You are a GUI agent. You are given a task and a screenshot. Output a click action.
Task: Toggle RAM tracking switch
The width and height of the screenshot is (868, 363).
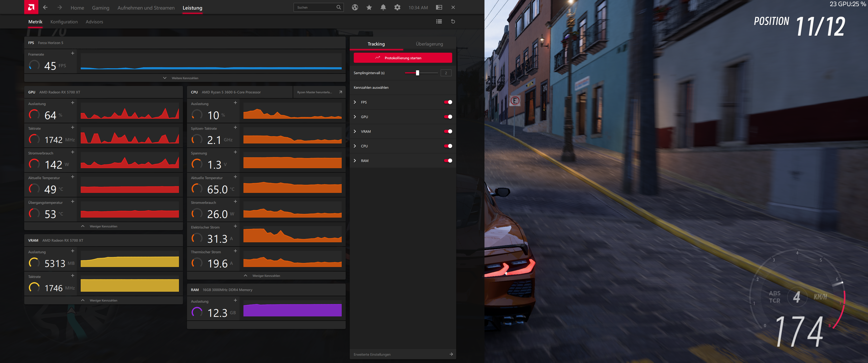click(x=448, y=161)
